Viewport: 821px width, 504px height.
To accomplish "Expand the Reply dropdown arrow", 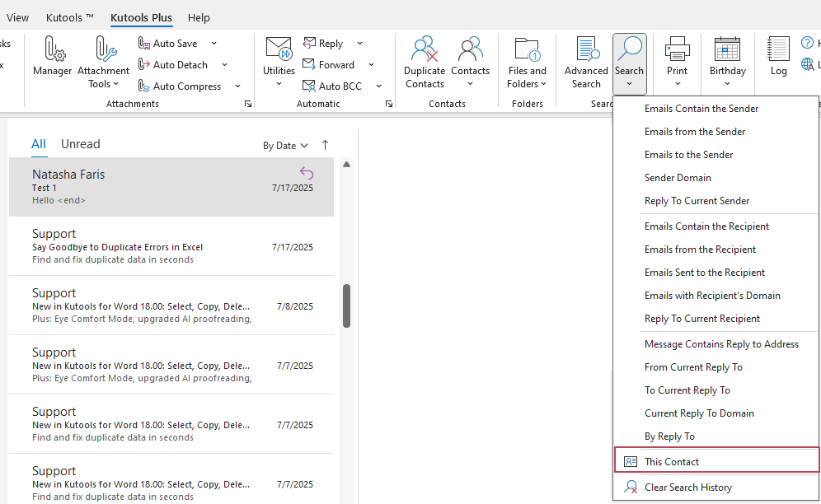I will 359,44.
